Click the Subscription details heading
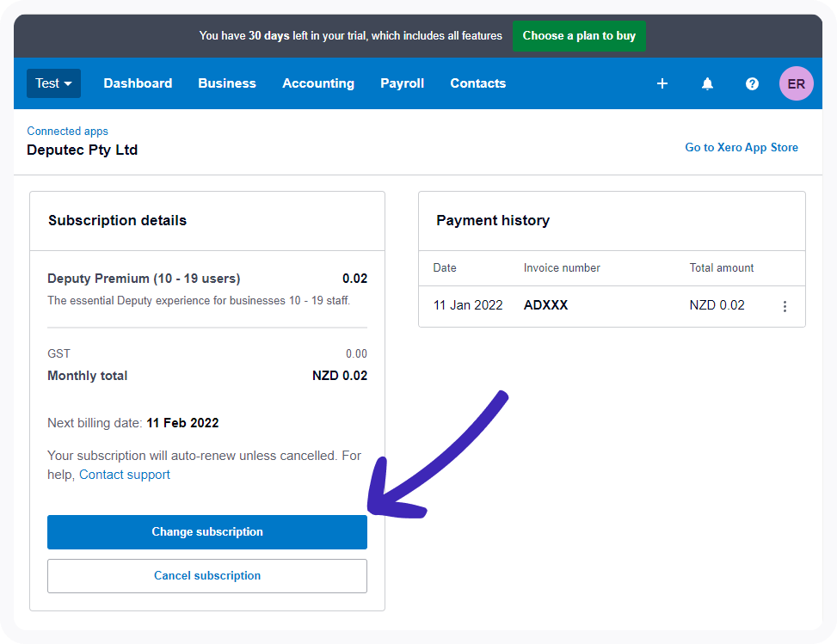Image resolution: width=837 pixels, height=644 pixels. tap(118, 220)
